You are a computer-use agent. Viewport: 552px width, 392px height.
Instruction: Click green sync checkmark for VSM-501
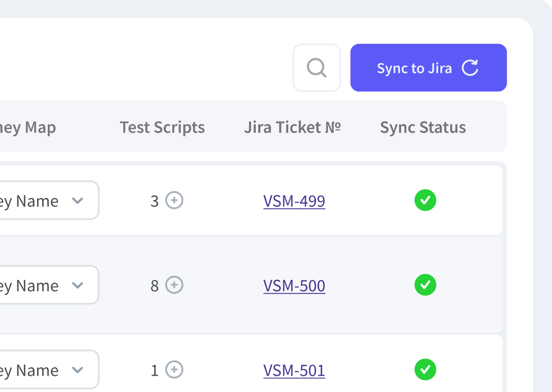coord(425,370)
